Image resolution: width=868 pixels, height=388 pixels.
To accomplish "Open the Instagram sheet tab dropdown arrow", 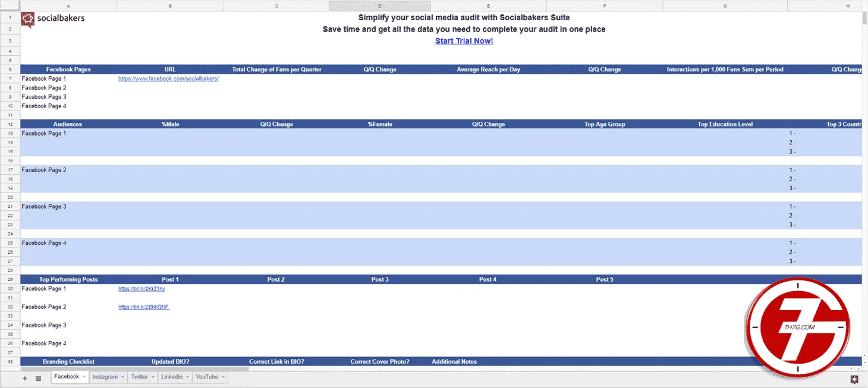I will point(122,377).
